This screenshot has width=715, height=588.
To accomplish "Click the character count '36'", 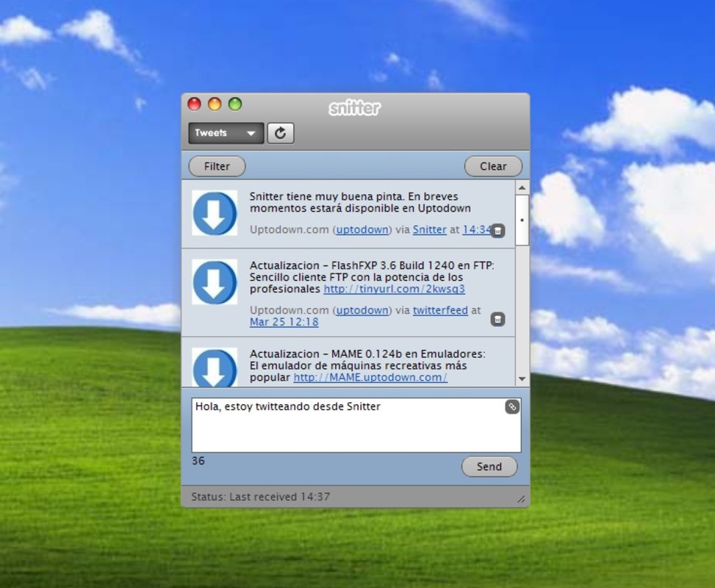I will point(198,461).
